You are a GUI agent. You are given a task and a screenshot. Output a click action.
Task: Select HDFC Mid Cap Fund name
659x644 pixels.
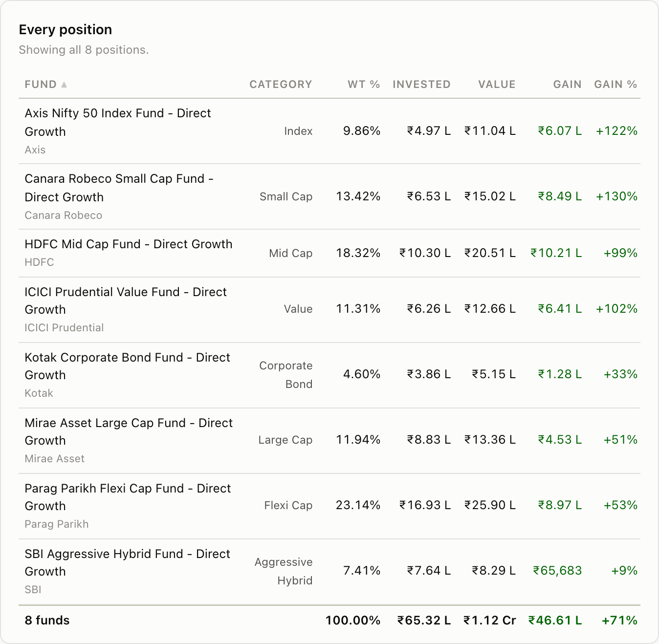pos(129,244)
